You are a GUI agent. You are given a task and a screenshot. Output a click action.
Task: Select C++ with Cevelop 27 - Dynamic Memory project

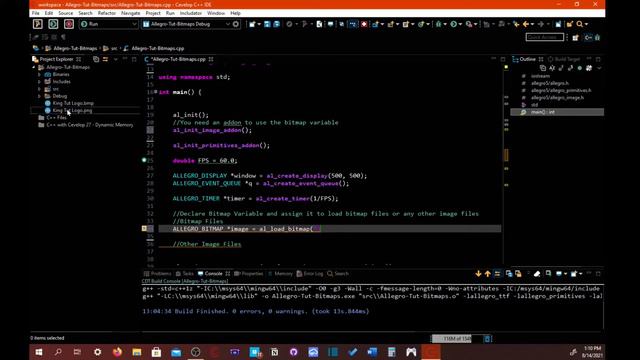(x=90, y=125)
